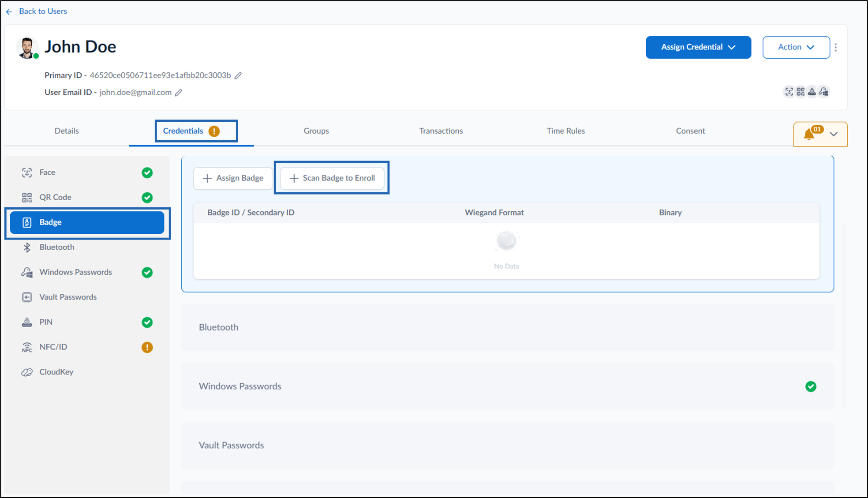This screenshot has width=868, height=498.
Task: Switch to the Transactions tab
Action: pyautogui.click(x=441, y=131)
